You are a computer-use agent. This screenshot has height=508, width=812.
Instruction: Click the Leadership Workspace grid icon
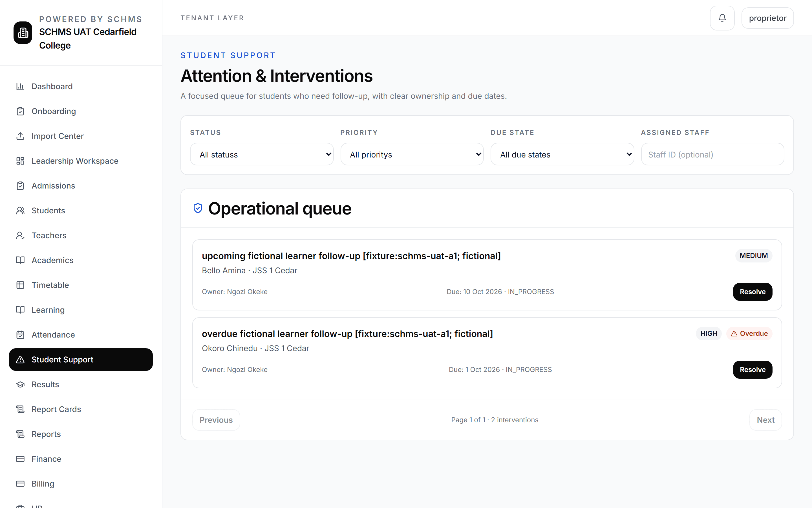tap(21, 161)
